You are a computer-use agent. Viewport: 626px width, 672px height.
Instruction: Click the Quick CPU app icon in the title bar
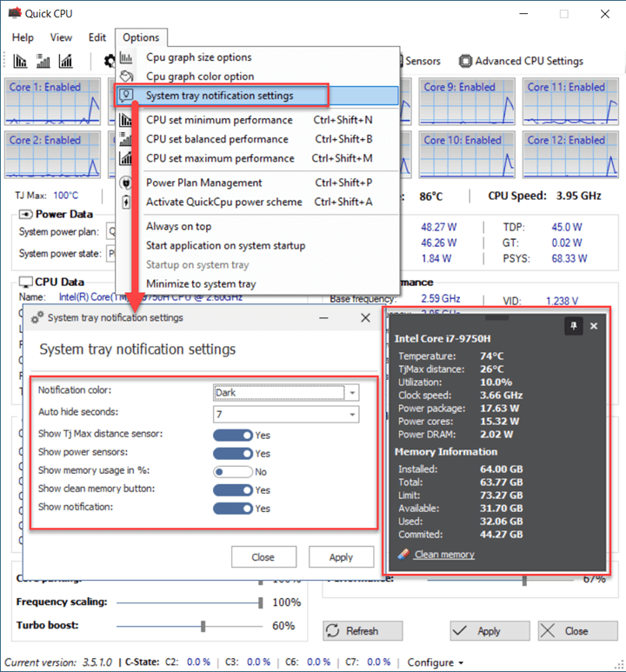[15, 13]
